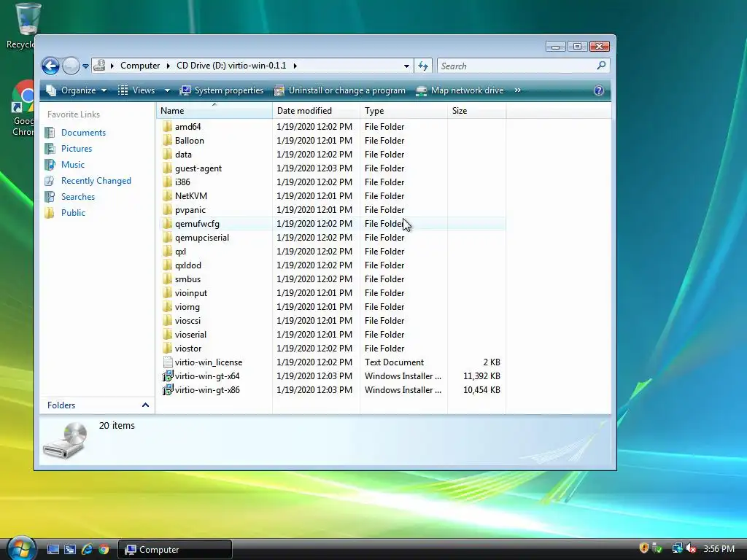This screenshot has height=560, width=747.
Task: Select the smbus folder icon
Action: (x=167, y=279)
